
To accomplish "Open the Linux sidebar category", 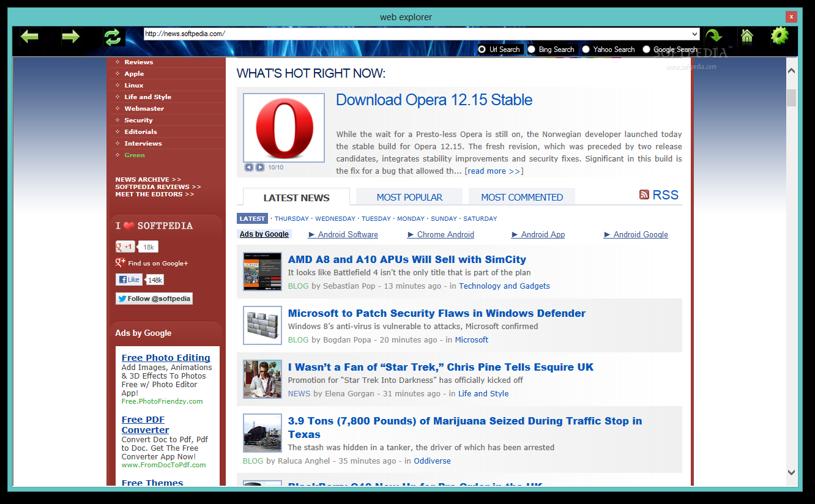I will tap(134, 85).
